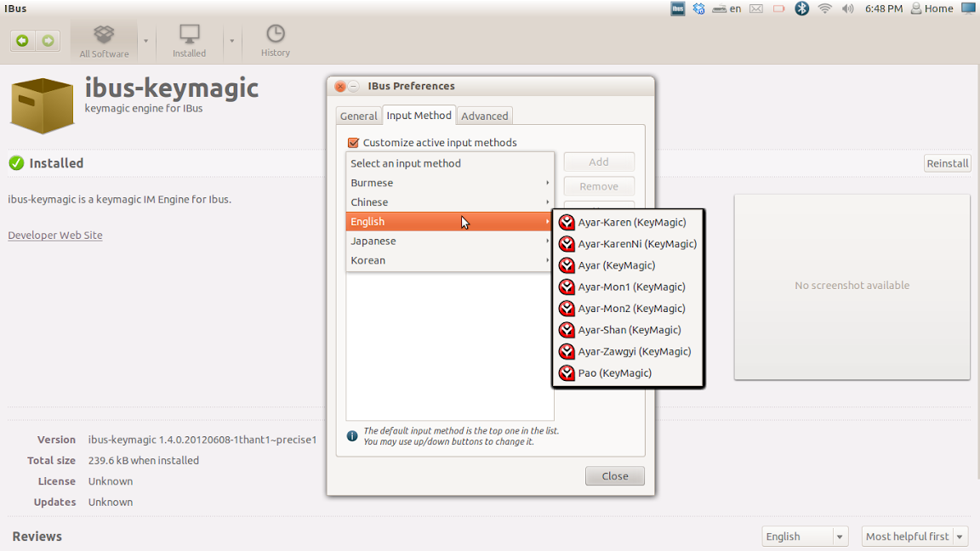The image size is (980, 551).
Task: Click the keyboard layout en indicator
Action: [726, 9]
